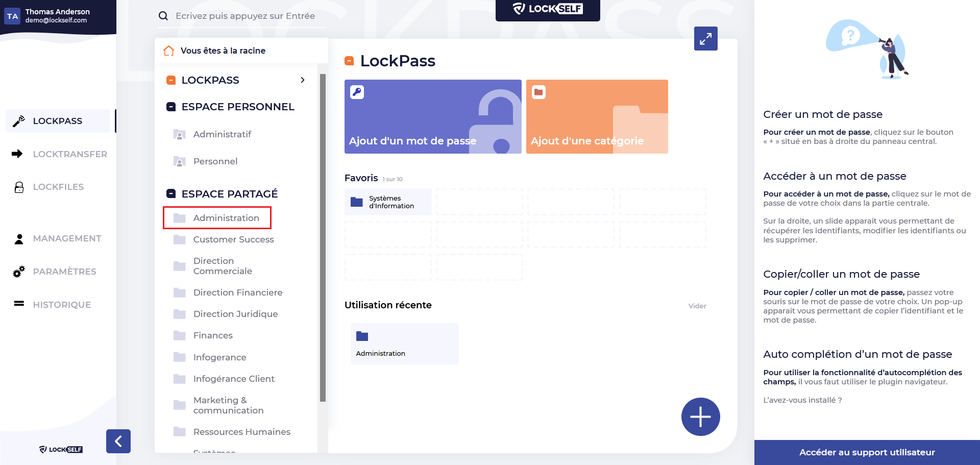Open Systèmes d'Information favorite
The height and width of the screenshot is (465, 980).
pyautogui.click(x=388, y=202)
